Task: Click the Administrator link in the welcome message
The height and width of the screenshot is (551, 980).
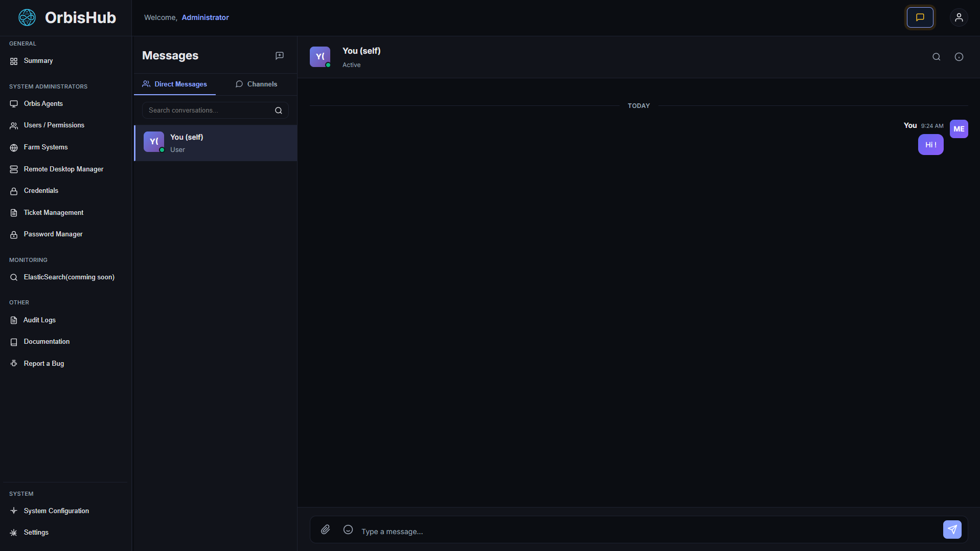Action: [205, 17]
